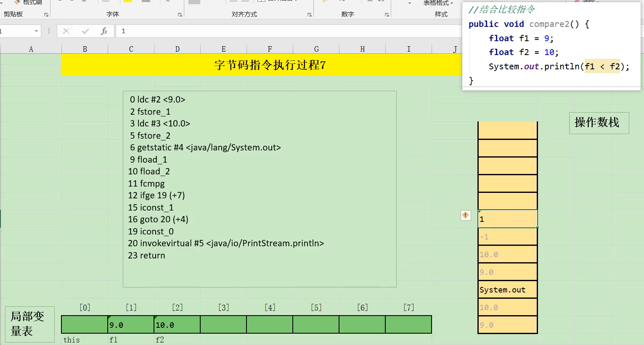Click the '20 invokevirtual #5' println line
The width and height of the screenshot is (644, 345).
226,243
